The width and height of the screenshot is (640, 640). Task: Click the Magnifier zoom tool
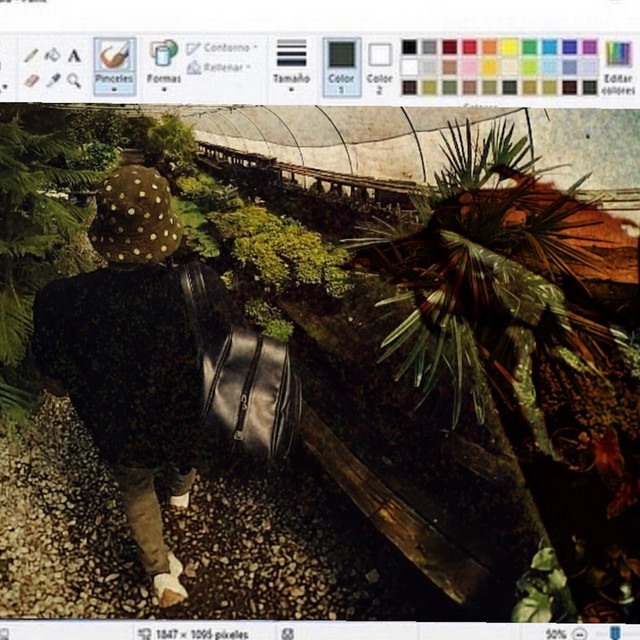pos(74,80)
